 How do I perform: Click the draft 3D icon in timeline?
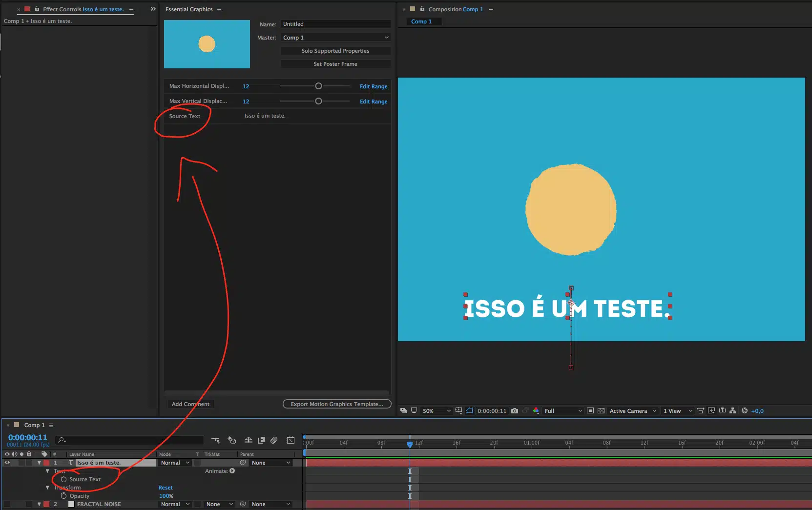point(232,440)
